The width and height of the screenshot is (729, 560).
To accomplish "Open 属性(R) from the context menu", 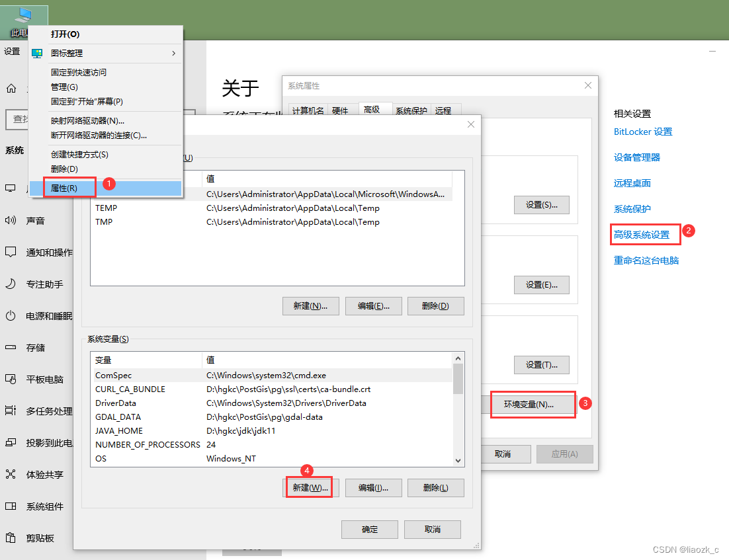I will pos(106,188).
